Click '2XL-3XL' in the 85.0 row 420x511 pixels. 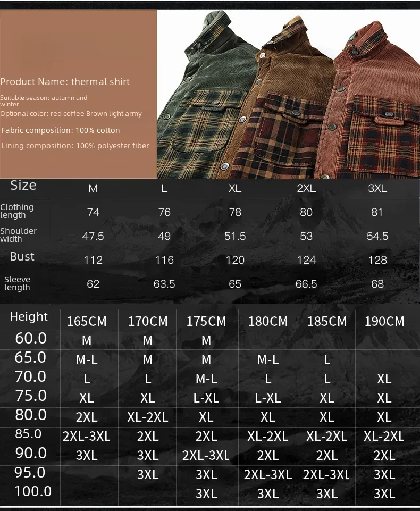tap(86, 437)
